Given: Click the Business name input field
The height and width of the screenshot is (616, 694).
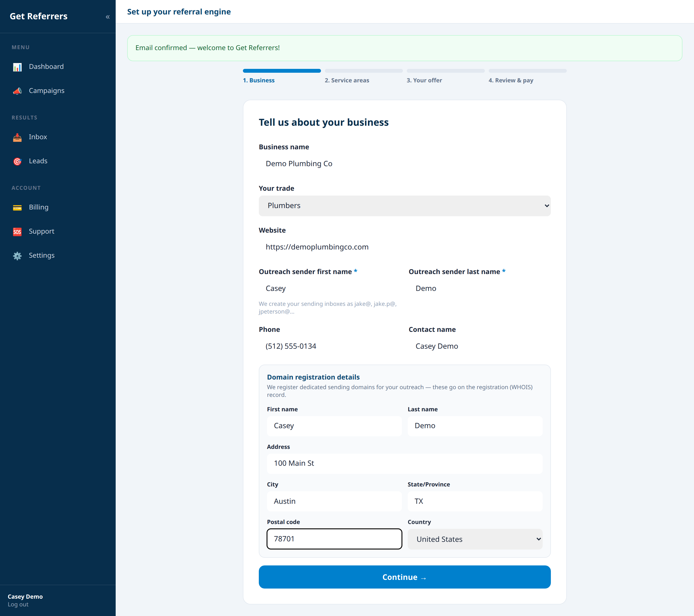Looking at the screenshot, I should click(404, 164).
